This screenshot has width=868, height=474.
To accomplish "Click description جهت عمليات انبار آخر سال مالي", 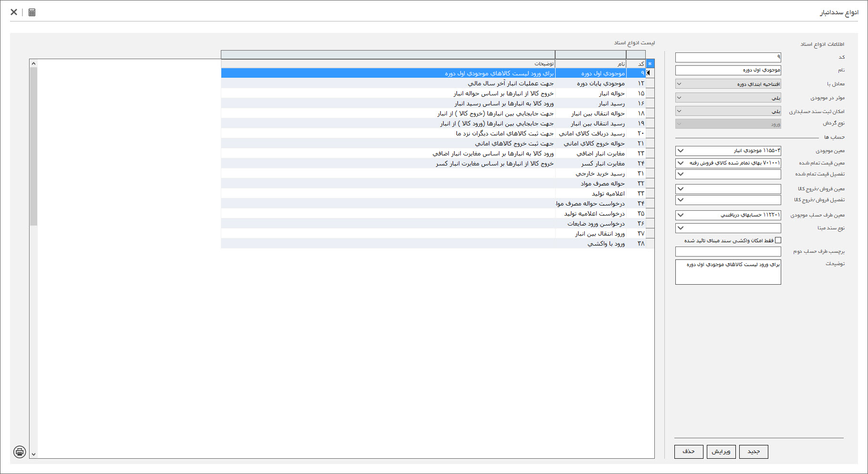I will click(x=511, y=83).
